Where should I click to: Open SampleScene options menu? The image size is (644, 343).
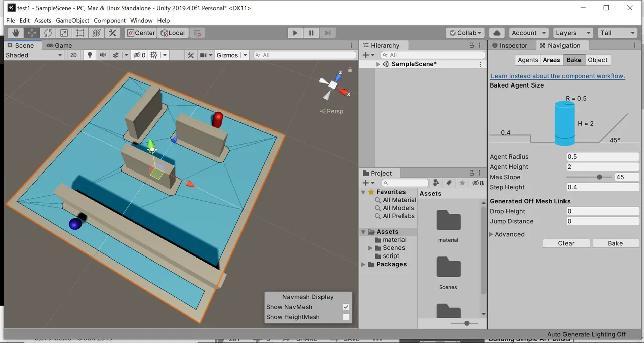pyautogui.click(x=480, y=64)
